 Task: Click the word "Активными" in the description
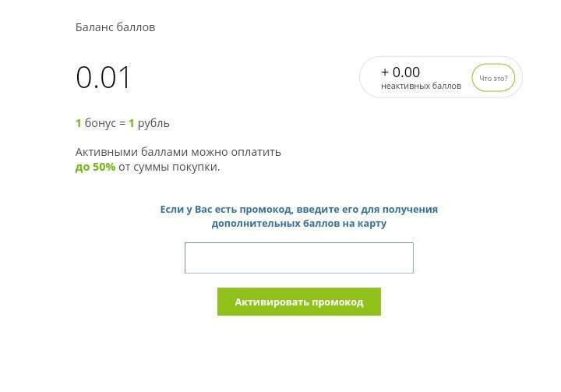[x=106, y=152]
